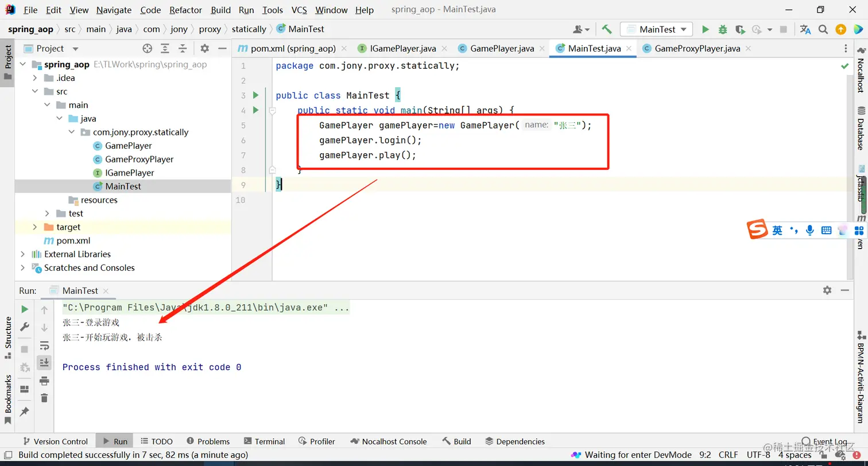
Task: Click the restore layout icon in Run panel
Action: (25, 389)
